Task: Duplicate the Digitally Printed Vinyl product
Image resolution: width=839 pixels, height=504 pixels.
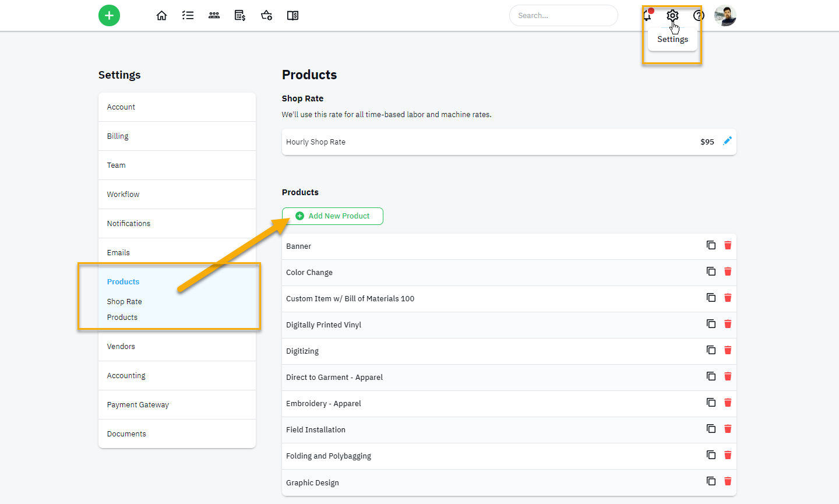Action: (x=711, y=324)
